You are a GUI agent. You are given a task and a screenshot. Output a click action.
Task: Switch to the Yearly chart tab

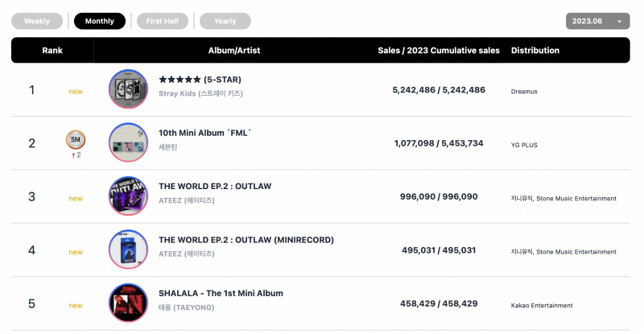225,21
